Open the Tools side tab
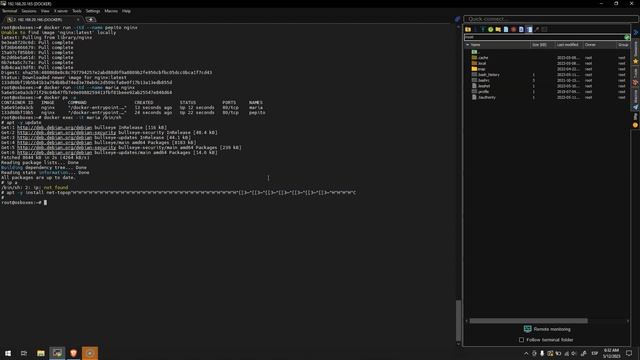This screenshot has width=640, height=360. coord(636,76)
